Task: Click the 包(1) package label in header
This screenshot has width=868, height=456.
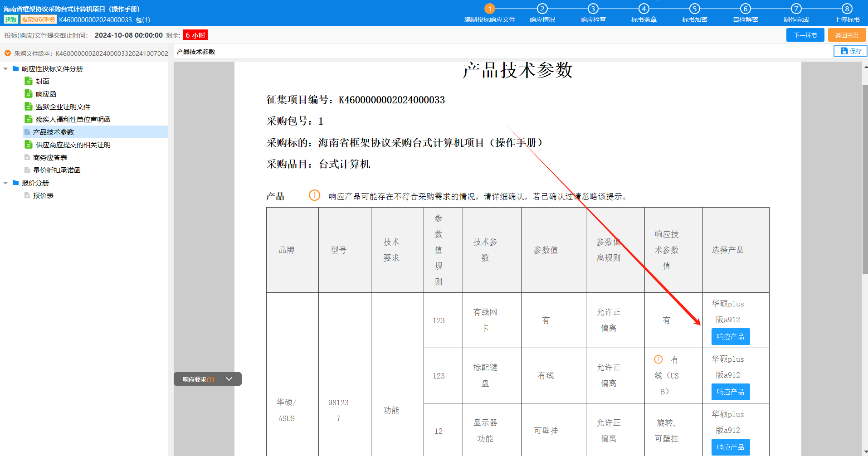Action: pyautogui.click(x=143, y=19)
